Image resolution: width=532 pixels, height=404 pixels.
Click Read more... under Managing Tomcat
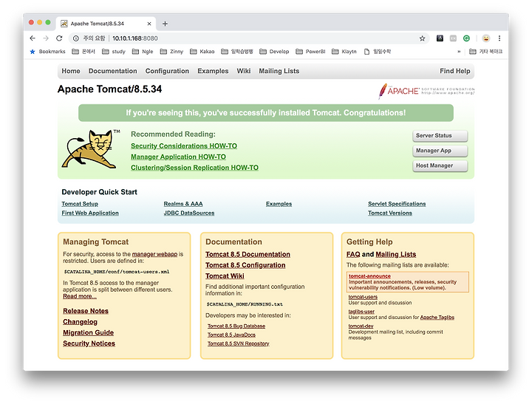[80, 296]
